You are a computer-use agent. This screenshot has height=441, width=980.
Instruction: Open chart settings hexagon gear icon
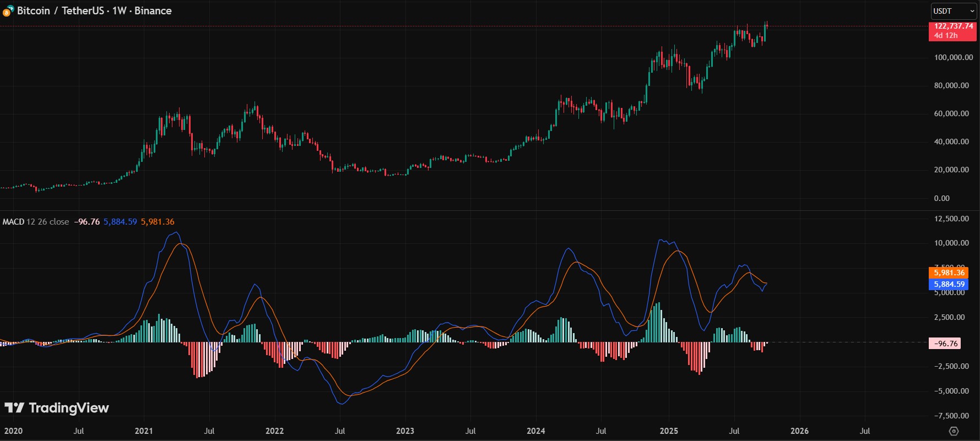click(954, 431)
